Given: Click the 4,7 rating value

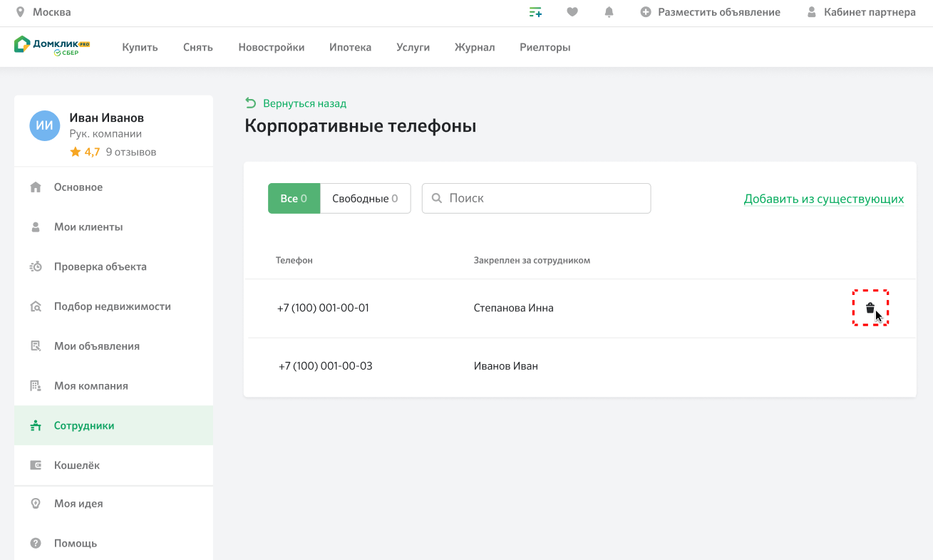Looking at the screenshot, I should click(92, 152).
